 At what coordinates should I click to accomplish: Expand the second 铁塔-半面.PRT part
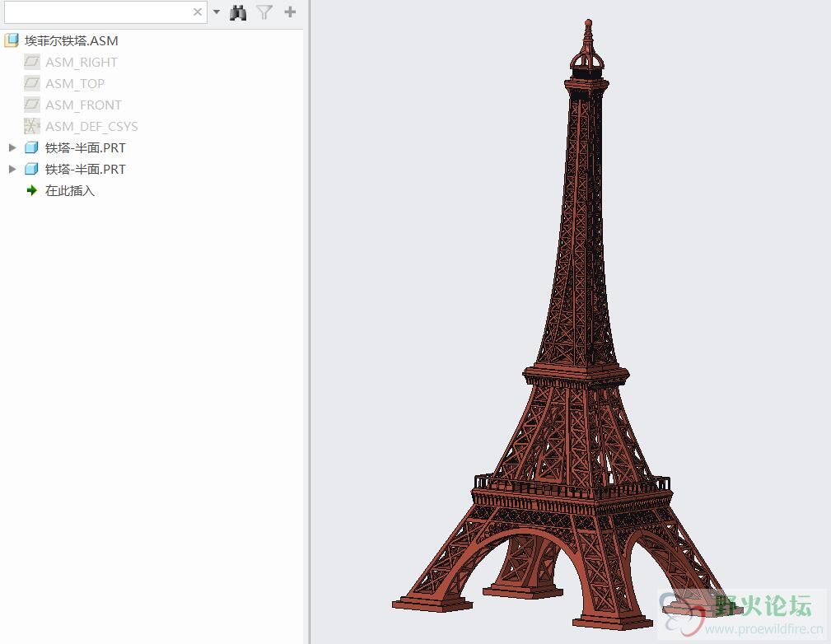click(x=12, y=169)
